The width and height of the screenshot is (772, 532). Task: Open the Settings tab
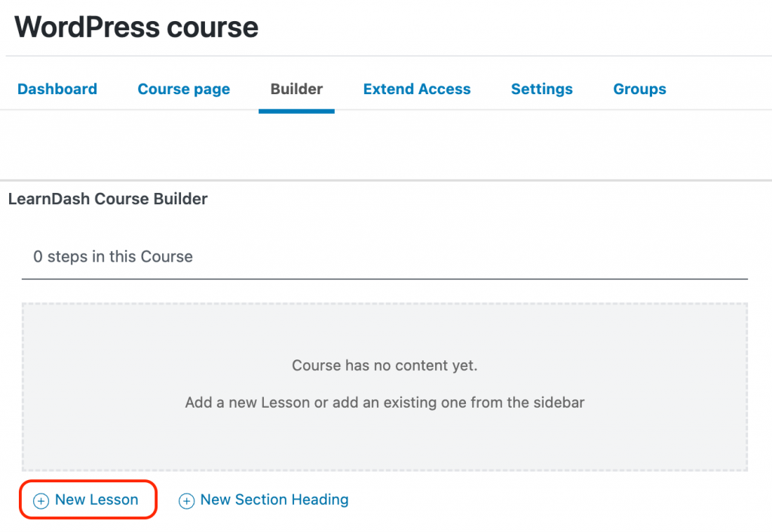[x=541, y=89]
